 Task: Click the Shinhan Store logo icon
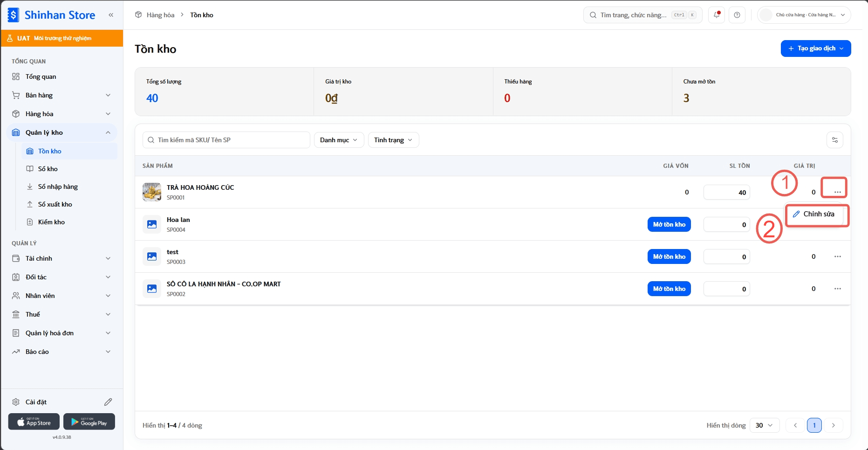14,15
